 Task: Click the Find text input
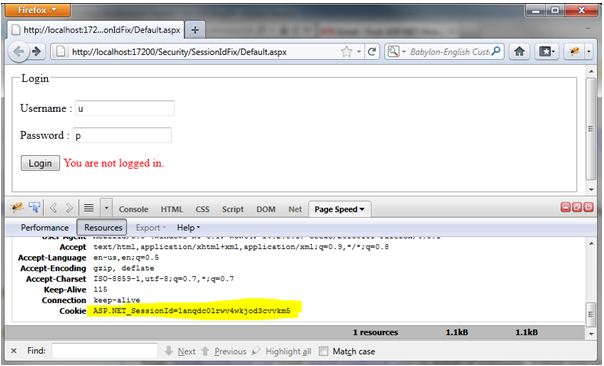click(105, 351)
